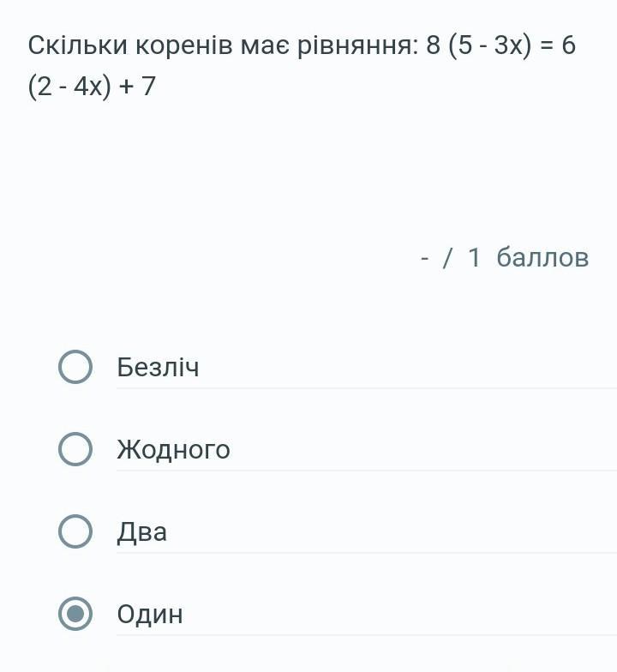Click the dash in the score indicator
The image size is (617, 672).
tap(425, 257)
